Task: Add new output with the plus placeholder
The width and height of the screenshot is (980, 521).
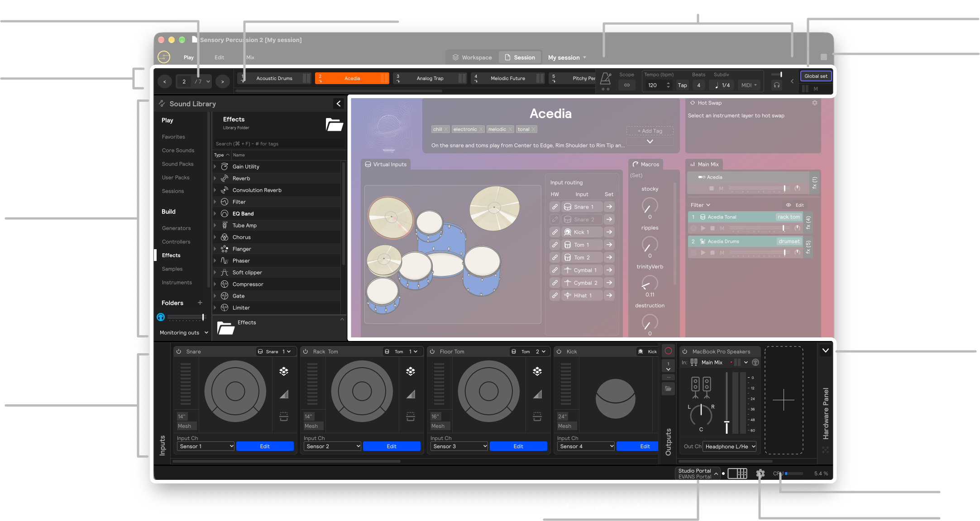Action: tap(784, 400)
